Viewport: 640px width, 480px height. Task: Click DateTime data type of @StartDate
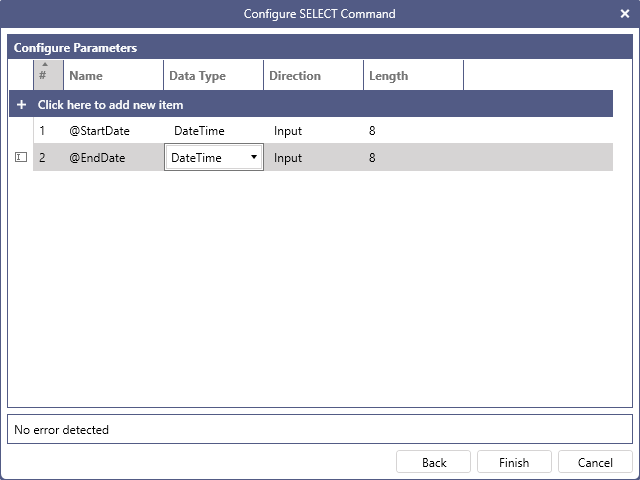[199, 131]
